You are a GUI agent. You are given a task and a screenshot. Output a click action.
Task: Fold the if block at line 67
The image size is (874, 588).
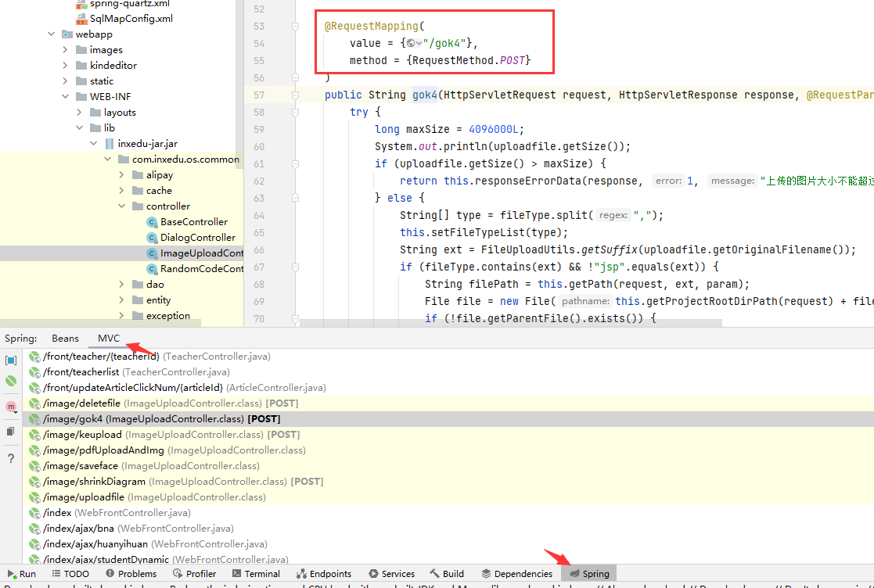click(296, 267)
